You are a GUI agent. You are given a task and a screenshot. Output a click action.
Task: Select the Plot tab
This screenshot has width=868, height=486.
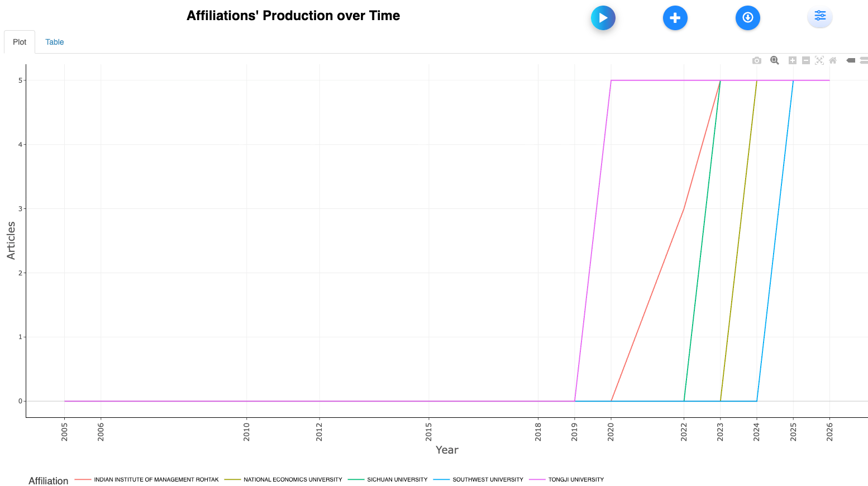click(x=20, y=42)
